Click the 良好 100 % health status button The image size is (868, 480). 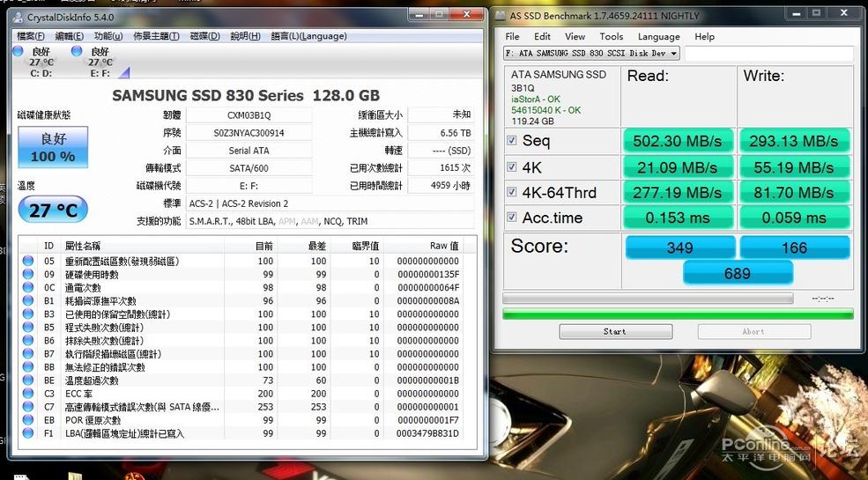[x=53, y=147]
